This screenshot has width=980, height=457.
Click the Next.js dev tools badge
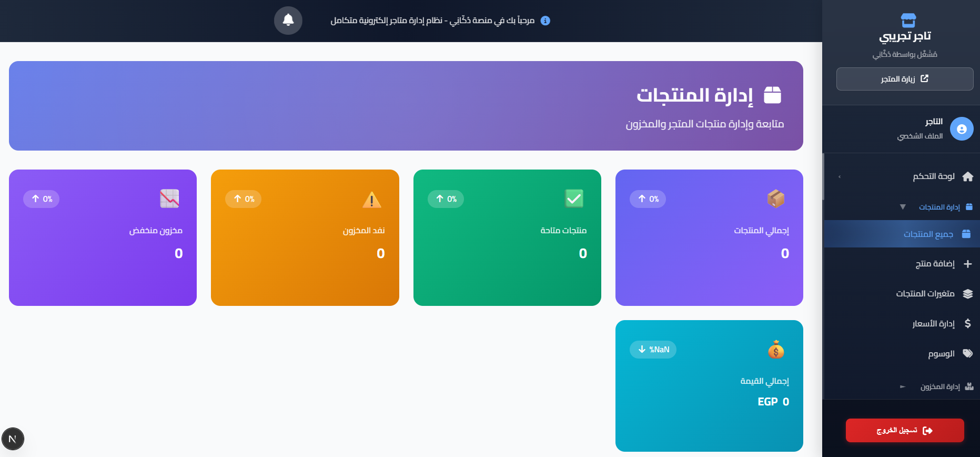click(x=13, y=439)
